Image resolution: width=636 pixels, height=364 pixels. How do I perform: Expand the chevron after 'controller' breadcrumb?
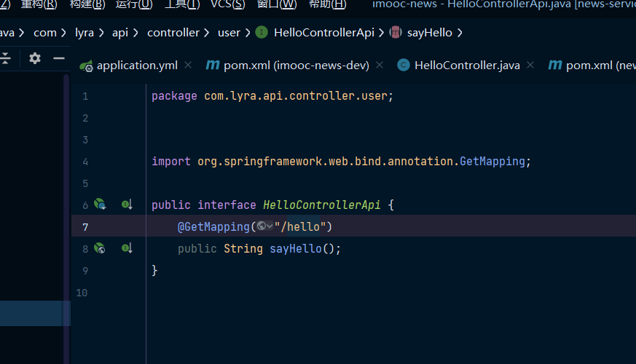coord(206,33)
